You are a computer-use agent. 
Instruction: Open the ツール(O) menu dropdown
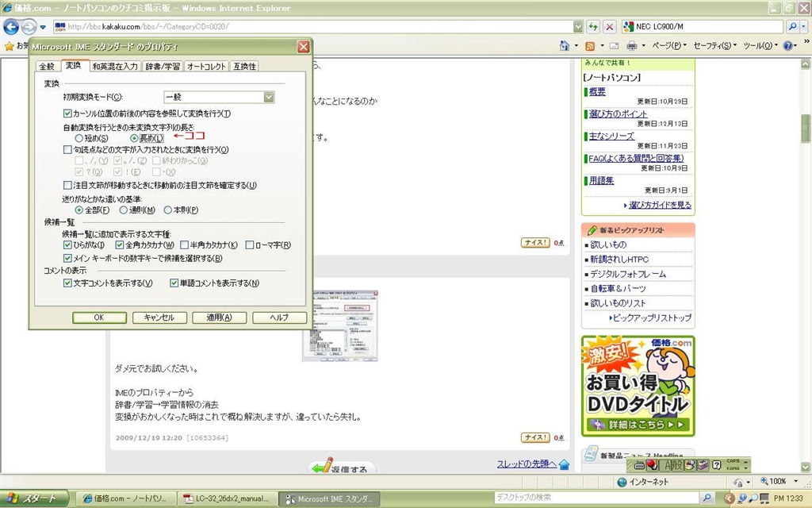[760, 45]
